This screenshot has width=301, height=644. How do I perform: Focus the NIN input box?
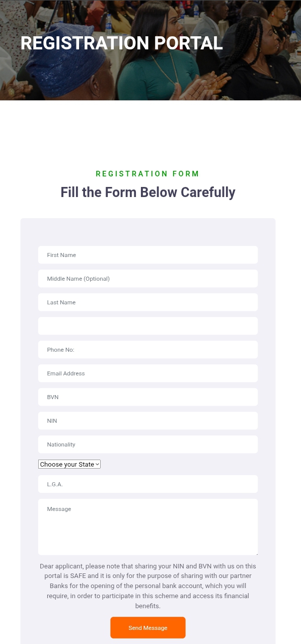click(148, 421)
